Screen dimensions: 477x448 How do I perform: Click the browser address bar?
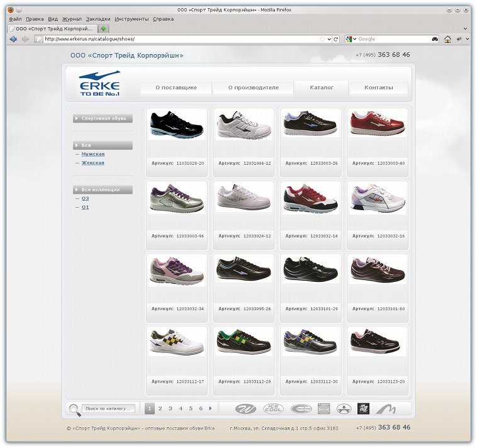click(x=182, y=39)
